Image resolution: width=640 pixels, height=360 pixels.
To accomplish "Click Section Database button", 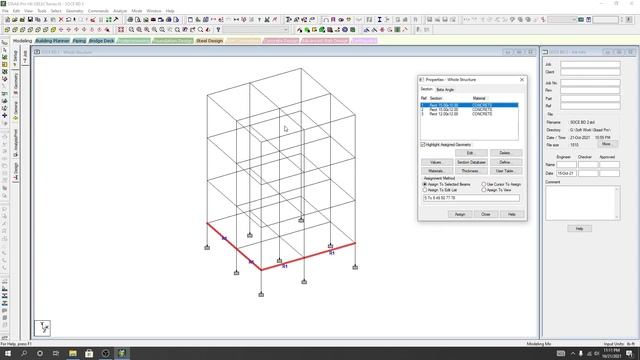I will tap(471, 162).
